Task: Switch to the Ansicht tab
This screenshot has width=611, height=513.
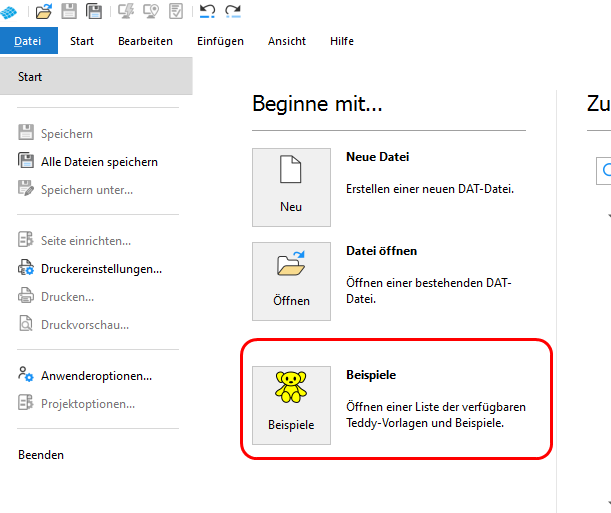Action: [287, 41]
